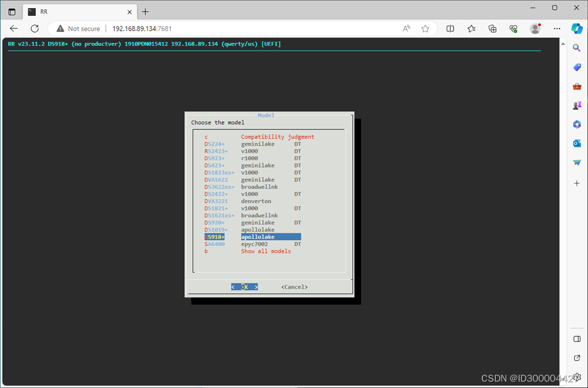Select highlighted DS918+ apollolake row

click(253, 237)
